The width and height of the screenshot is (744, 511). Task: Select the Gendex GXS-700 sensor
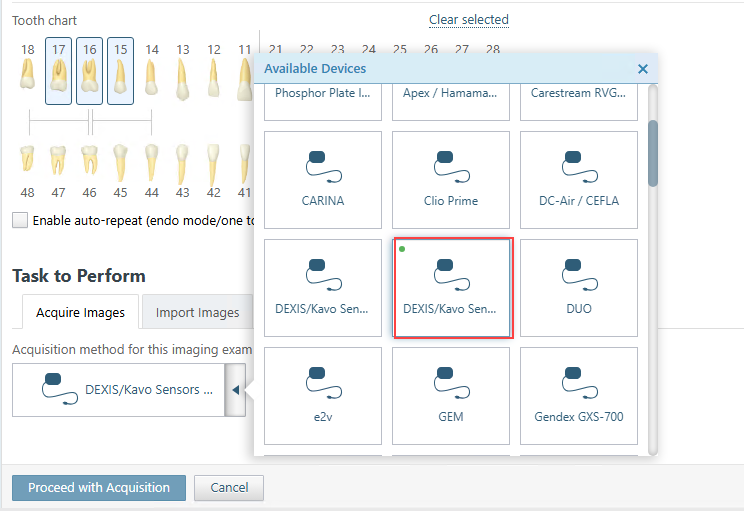pyautogui.click(x=579, y=396)
